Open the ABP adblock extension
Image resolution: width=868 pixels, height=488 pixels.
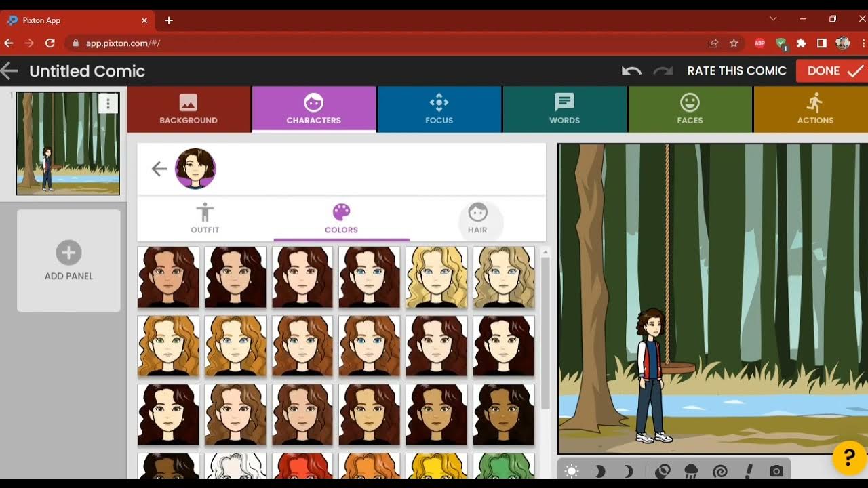[759, 43]
